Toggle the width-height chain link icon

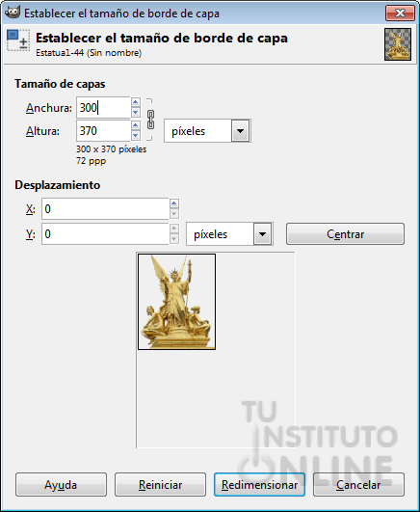[150, 120]
